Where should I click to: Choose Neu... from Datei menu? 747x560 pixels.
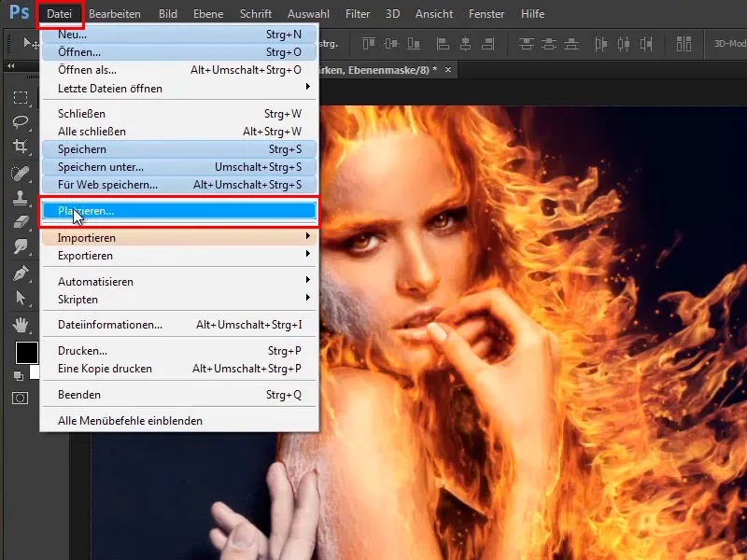[x=179, y=35]
